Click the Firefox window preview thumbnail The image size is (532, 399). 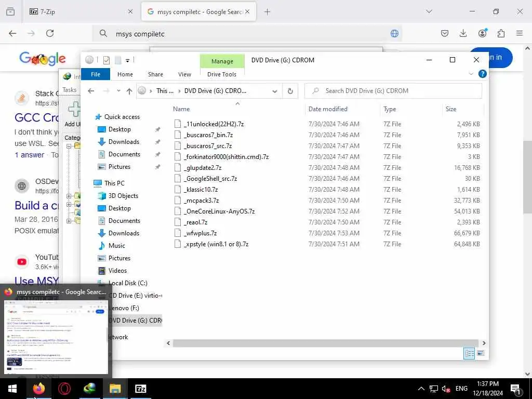coord(56,337)
